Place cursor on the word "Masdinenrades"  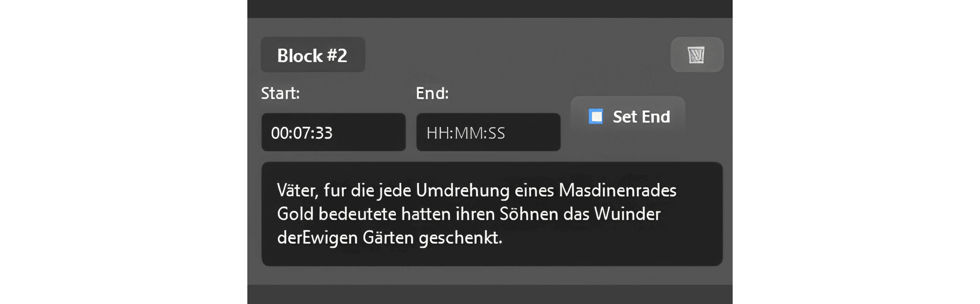click(617, 190)
